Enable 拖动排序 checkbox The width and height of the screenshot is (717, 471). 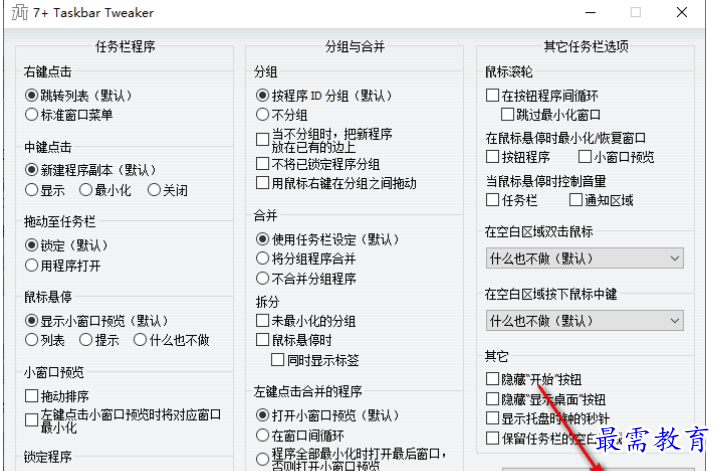(31, 396)
